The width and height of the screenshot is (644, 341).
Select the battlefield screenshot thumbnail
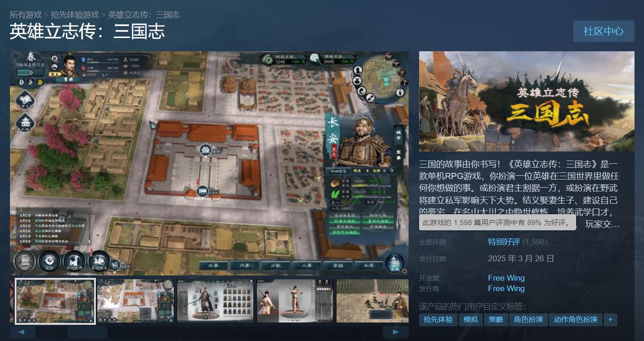(x=372, y=301)
